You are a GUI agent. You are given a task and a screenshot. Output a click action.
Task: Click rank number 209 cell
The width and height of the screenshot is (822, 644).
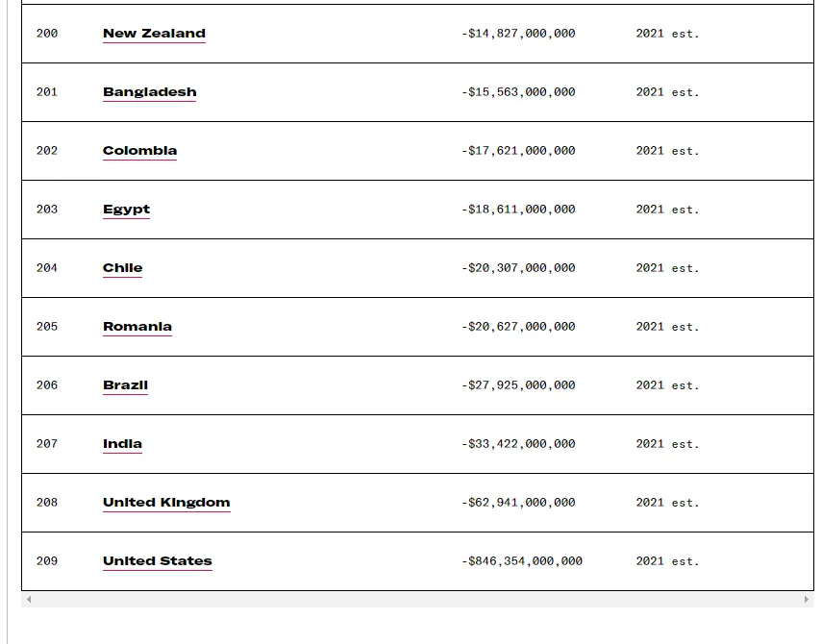pos(47,561)
